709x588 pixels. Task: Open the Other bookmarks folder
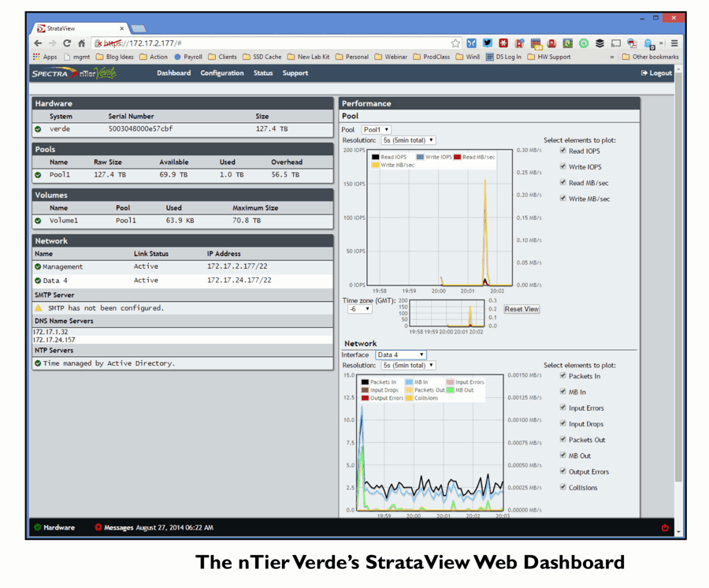(x=650, y=57)
